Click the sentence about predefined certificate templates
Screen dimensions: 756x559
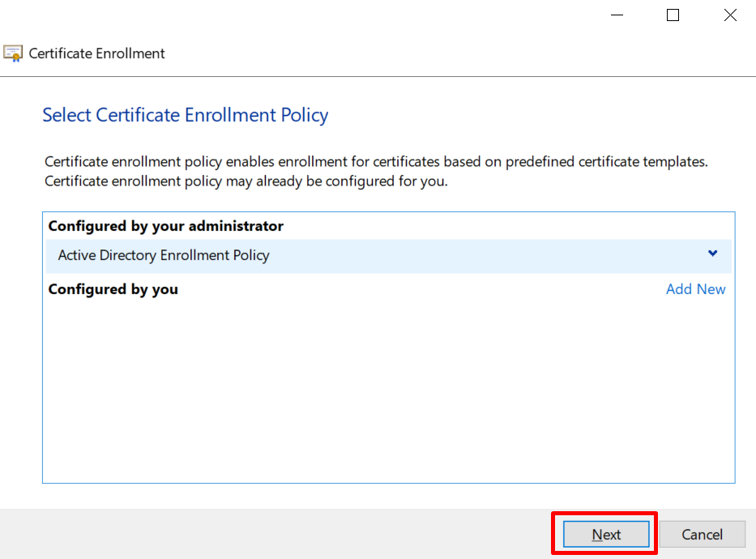coord(376,161)
